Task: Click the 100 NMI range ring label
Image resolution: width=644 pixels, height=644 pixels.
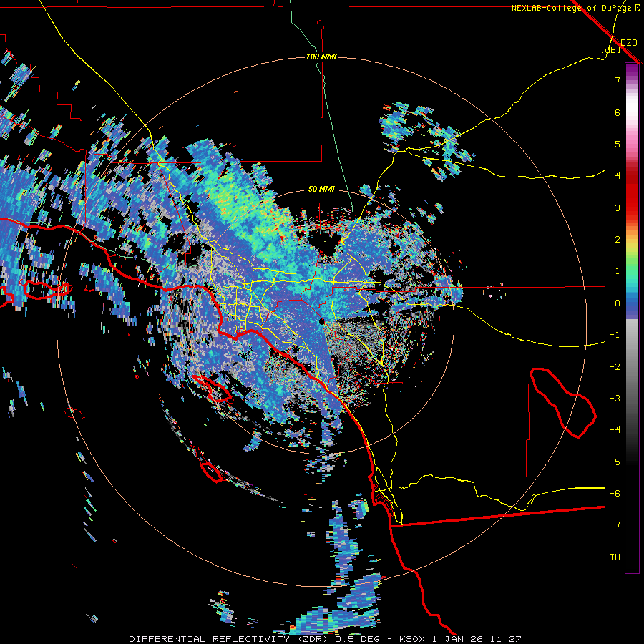Action: [321, 57]
